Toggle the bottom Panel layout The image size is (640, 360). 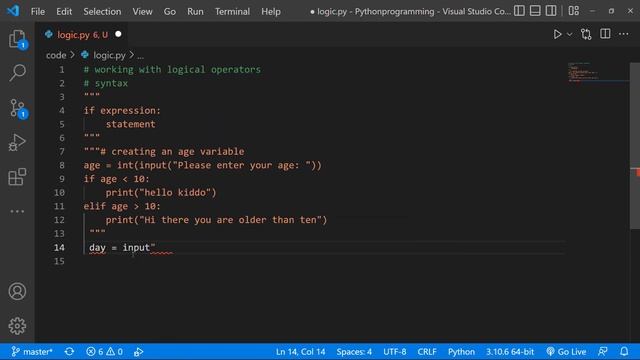point(535,11)
